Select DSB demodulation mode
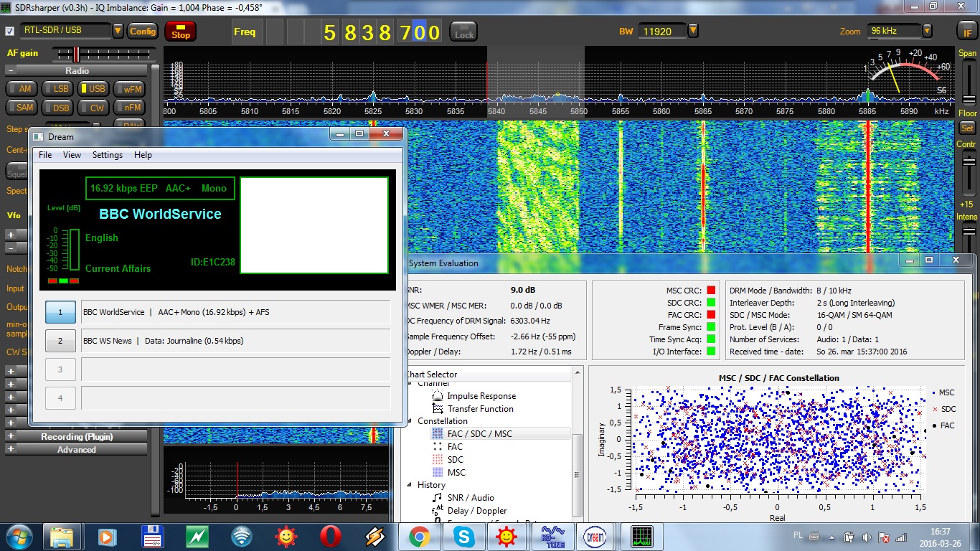The width and height of the screenshot is (980, 551). pos(57,108)
